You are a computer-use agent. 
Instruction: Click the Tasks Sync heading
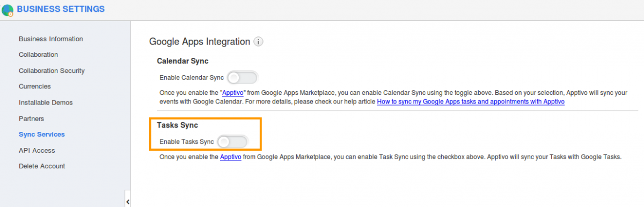tap(178, 125)
